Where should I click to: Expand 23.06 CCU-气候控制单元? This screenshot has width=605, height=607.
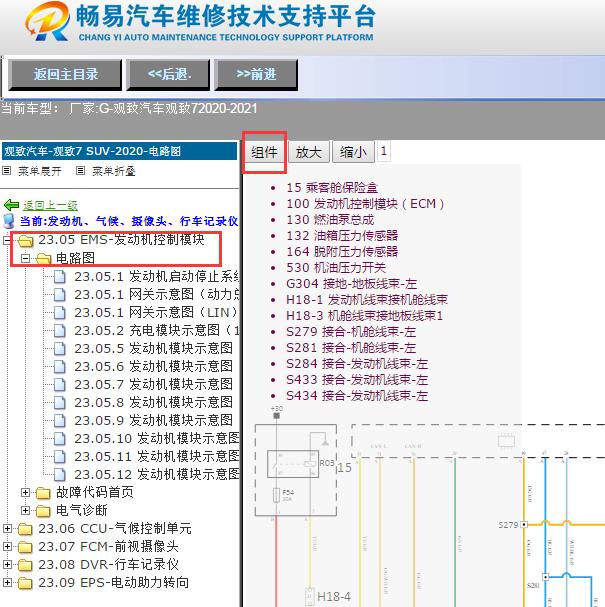tap(7, 528)
